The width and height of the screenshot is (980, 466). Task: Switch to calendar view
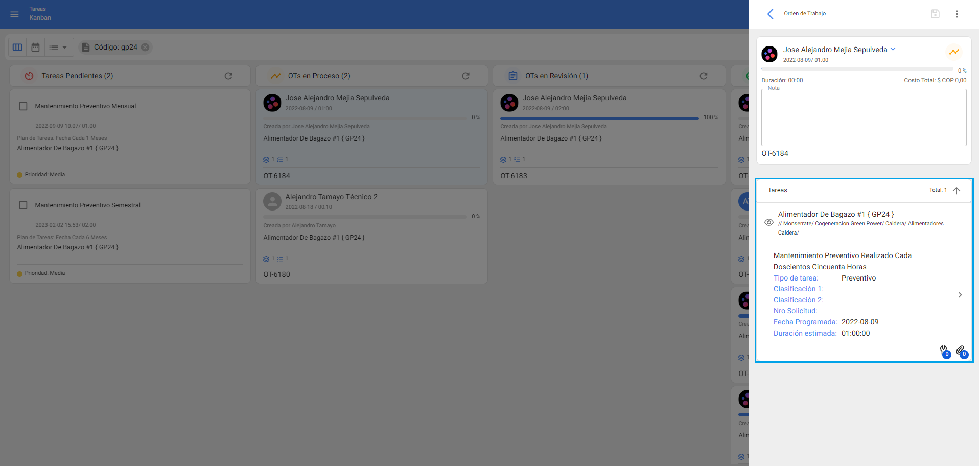35,47
